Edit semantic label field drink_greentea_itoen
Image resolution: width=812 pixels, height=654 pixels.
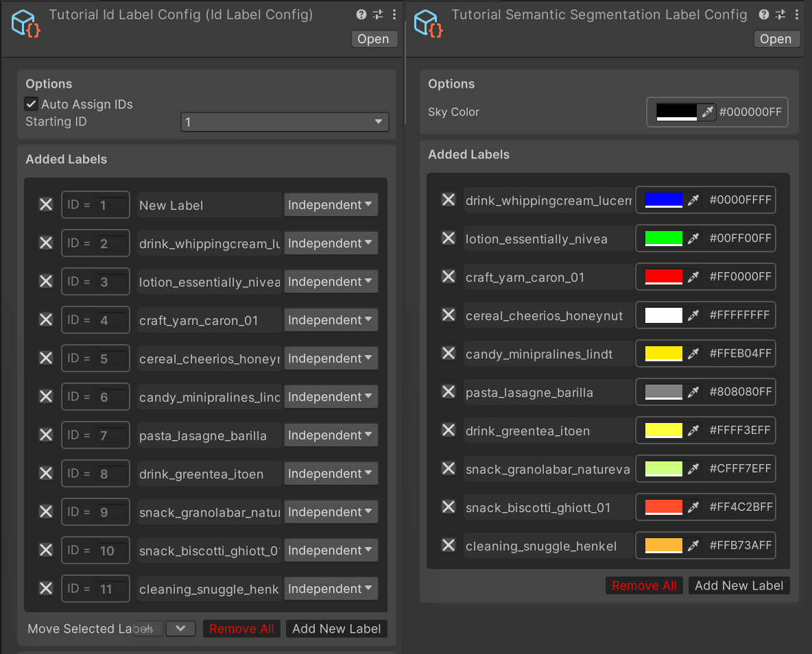click(548, 431)
